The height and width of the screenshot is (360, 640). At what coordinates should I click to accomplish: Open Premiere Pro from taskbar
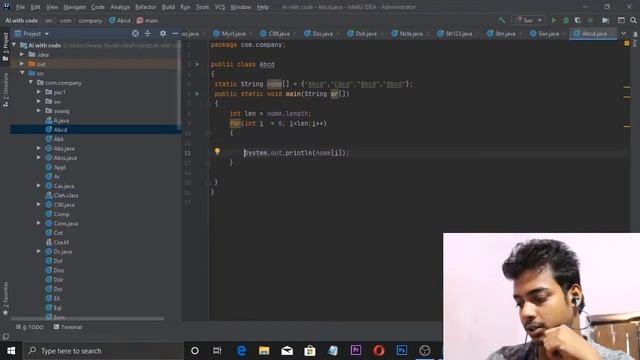pyautogui.click(x=356, y=351)
